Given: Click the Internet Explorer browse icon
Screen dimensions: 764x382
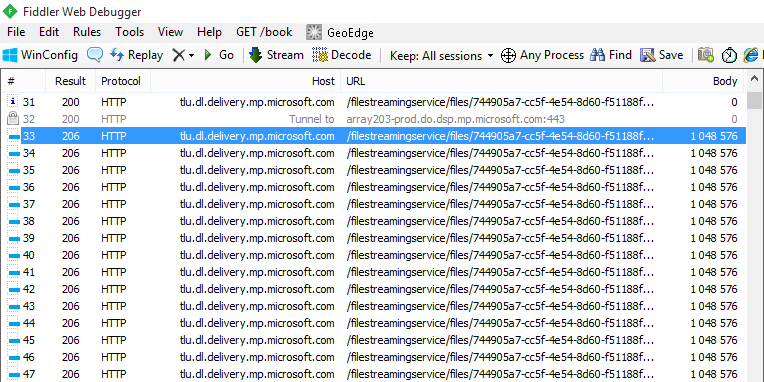Looking at the screenshot, I should 751,55.
